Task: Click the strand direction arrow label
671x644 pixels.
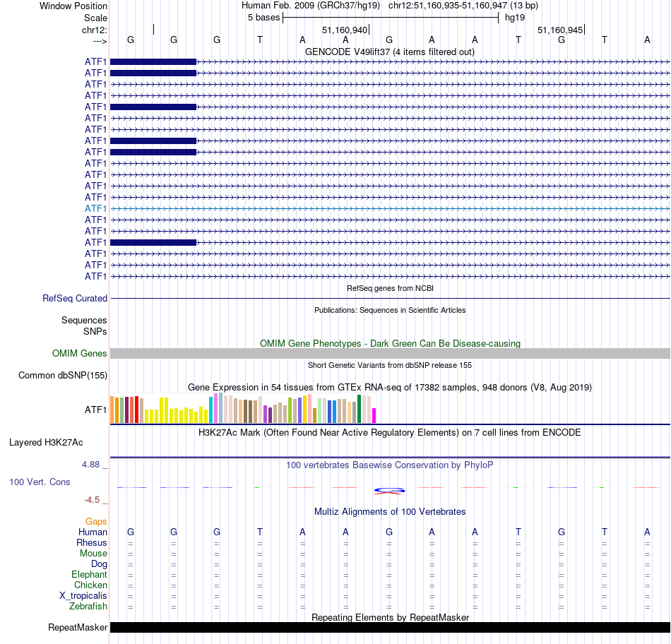Action: click(100, 41)
